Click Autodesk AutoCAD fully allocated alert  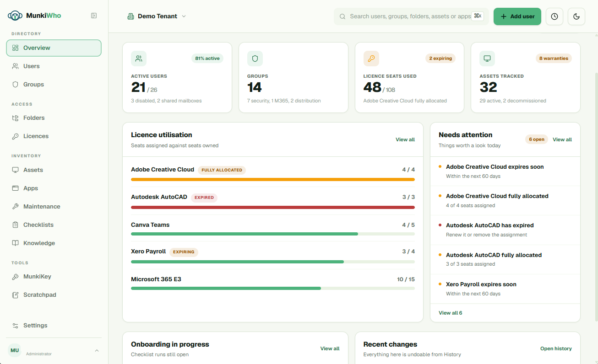pos(505,259)
